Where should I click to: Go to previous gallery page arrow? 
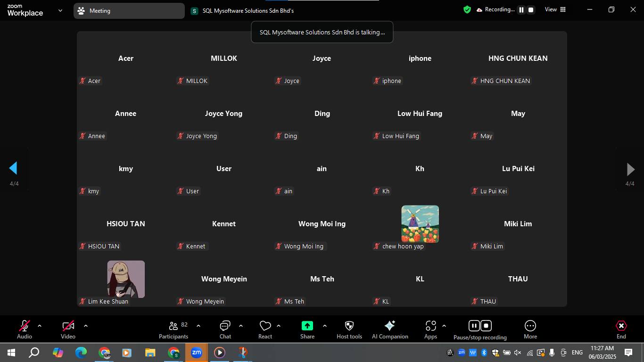pyautogui.click(x=13, y=169)
